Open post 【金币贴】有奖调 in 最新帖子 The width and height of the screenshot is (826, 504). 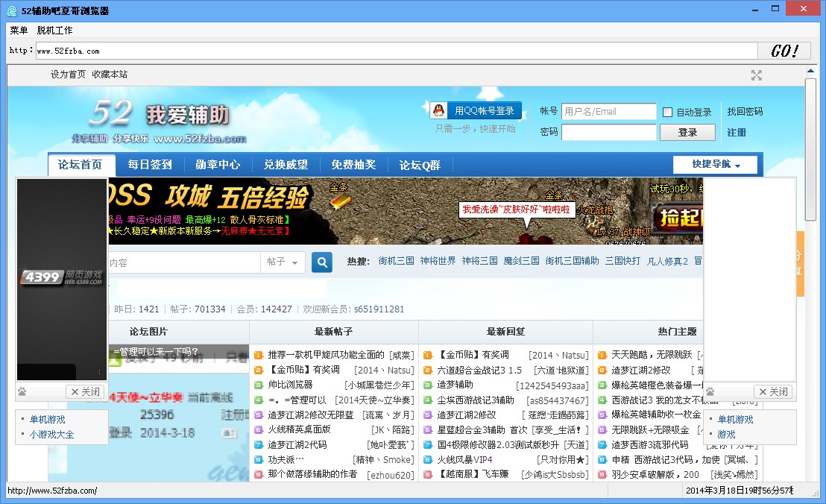tap(304, 370)
